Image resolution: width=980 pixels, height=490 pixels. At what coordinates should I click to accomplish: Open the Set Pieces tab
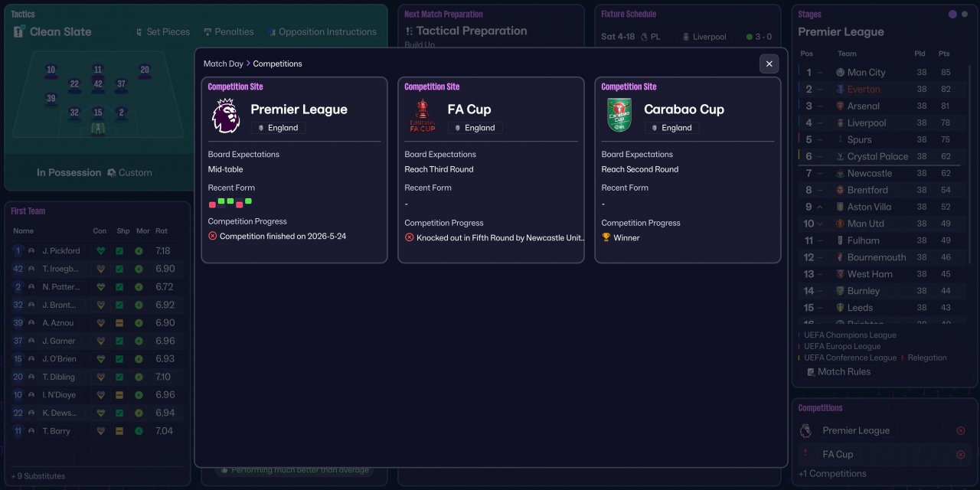[162, 32]
